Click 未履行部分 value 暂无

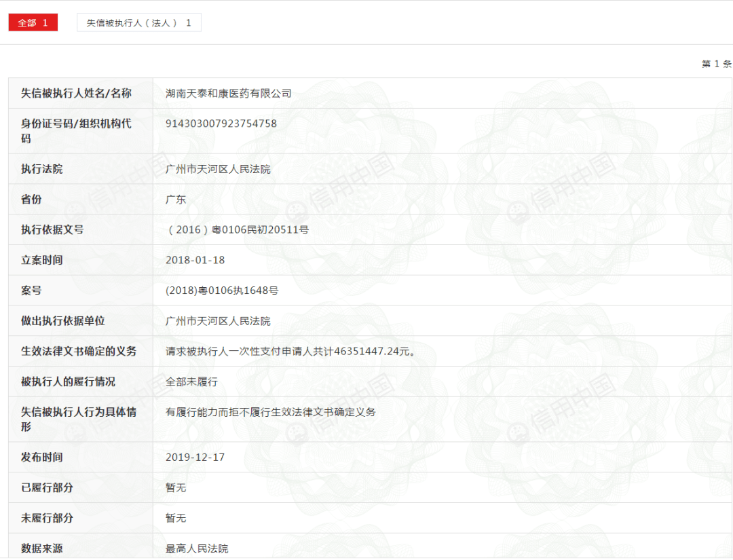[176, 518]
